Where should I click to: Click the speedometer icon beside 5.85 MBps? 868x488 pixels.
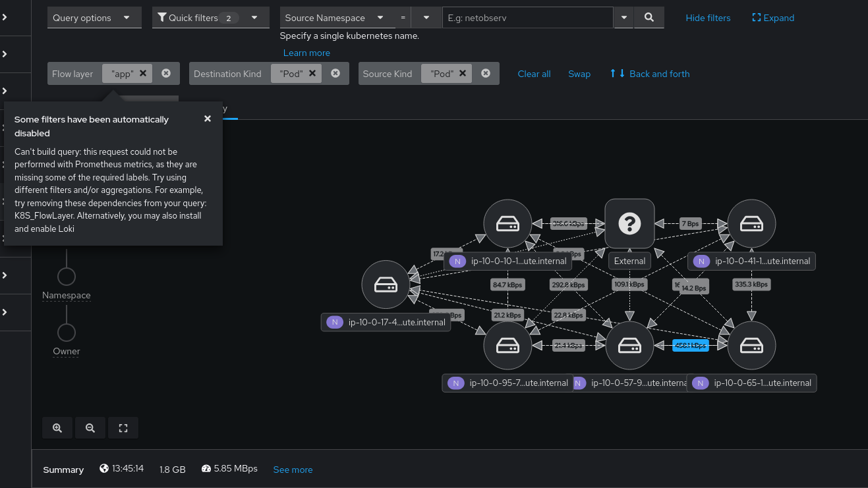point(206,469)
